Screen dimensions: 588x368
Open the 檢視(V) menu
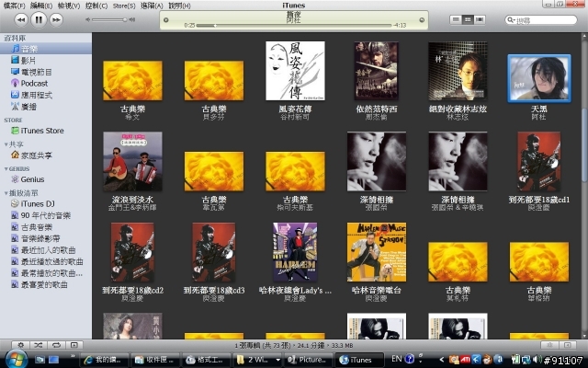[69, 6]
